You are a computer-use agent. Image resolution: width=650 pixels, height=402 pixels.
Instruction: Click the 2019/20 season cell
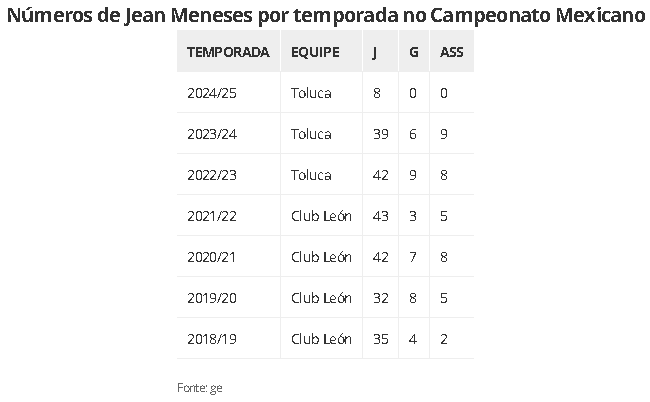[212, 298]
